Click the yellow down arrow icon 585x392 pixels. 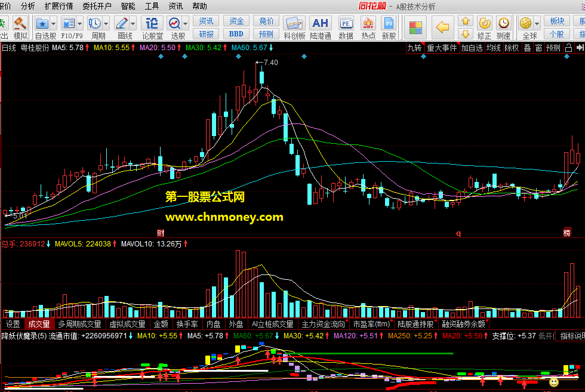click(465, 35)
